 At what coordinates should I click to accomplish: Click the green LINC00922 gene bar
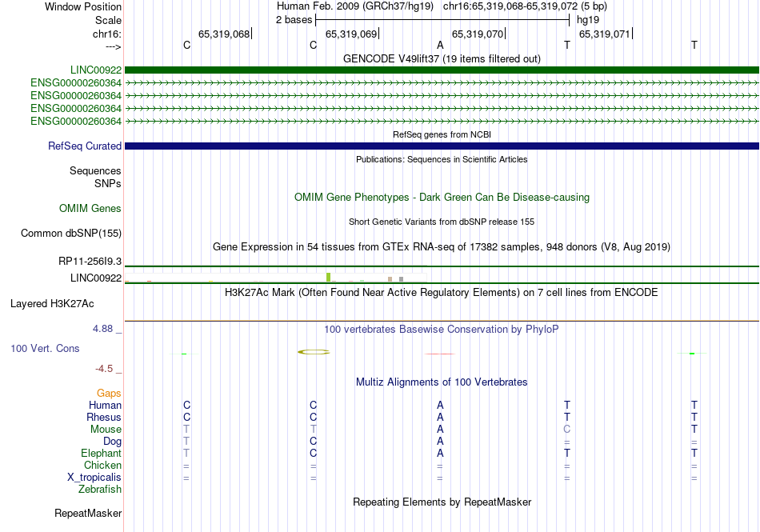click(x=442, y=70)
